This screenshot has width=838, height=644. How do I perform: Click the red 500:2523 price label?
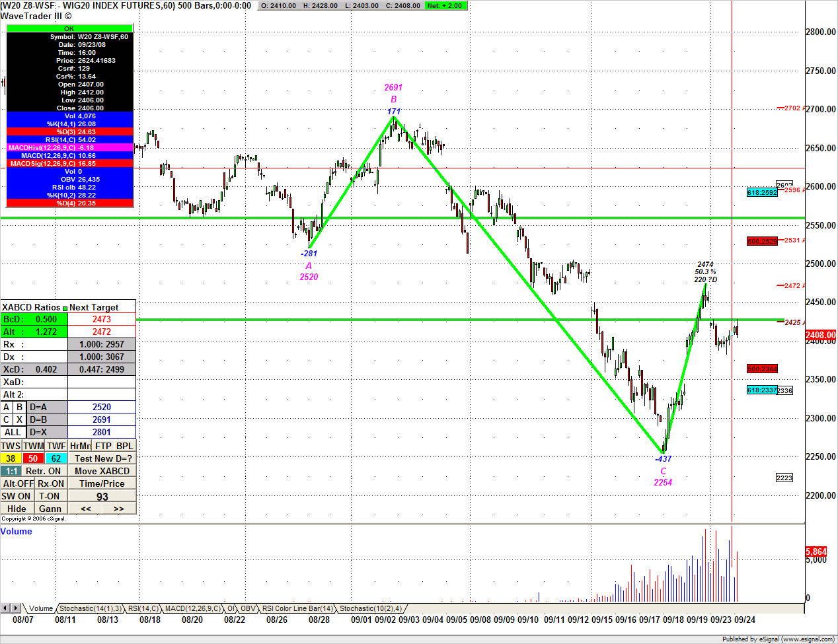pos(762,241)
